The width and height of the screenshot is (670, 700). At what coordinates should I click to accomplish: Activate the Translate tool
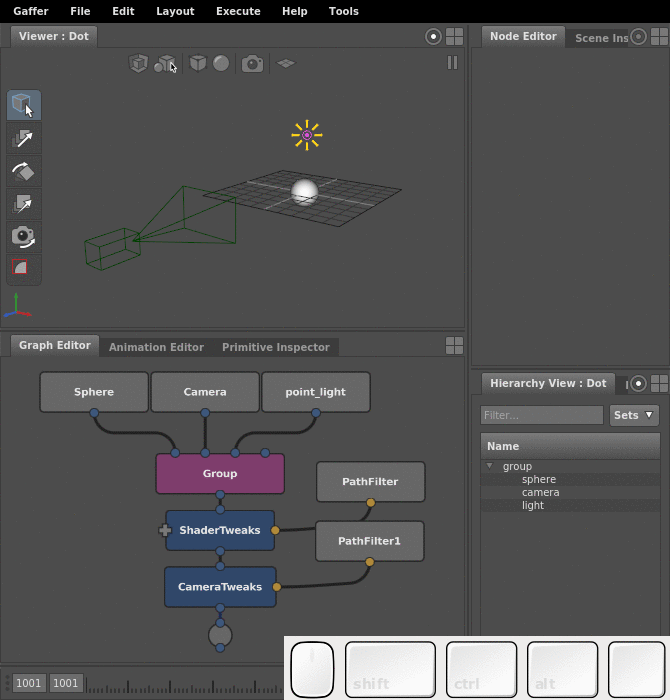click(24, 139)
